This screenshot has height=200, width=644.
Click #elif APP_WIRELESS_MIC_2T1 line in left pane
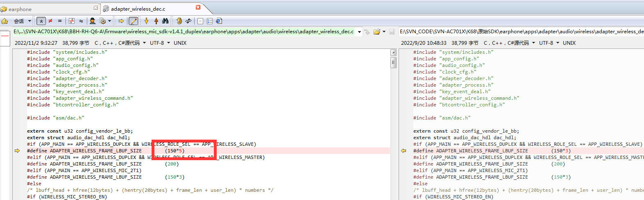coord(84,170)
